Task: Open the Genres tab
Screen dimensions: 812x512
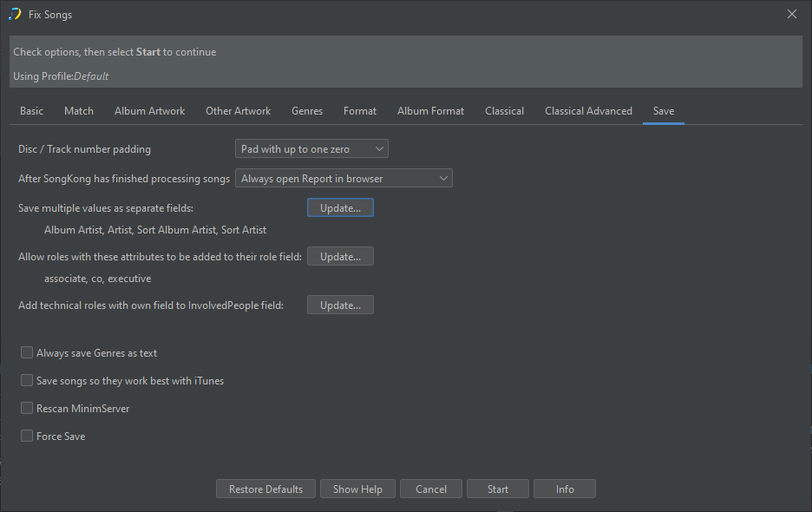Action: (307, 111)
